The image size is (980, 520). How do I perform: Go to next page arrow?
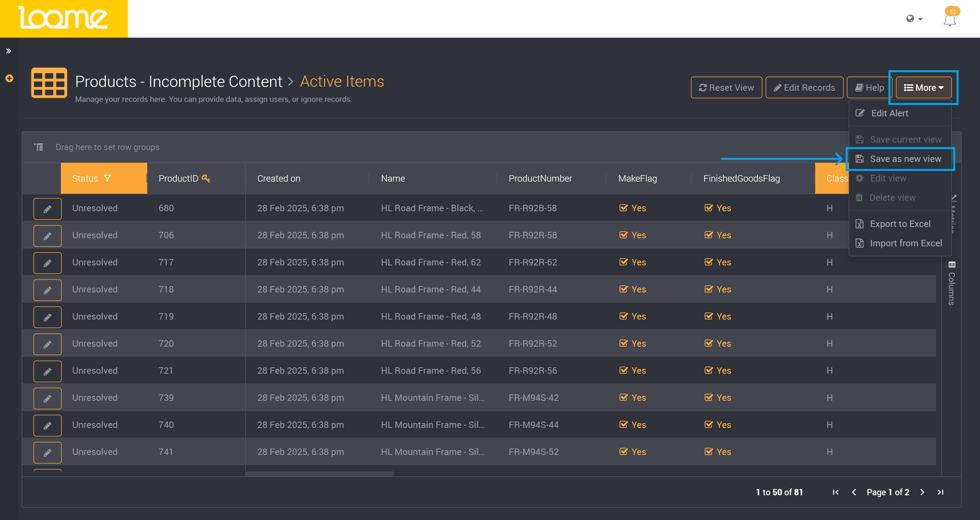pos(922,492)
